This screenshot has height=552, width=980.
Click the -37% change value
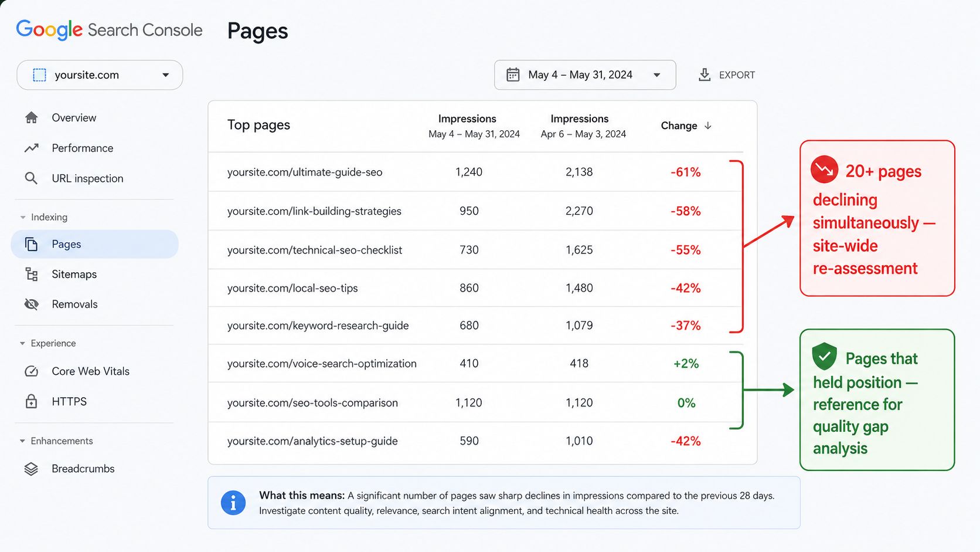tap(686, 326)
